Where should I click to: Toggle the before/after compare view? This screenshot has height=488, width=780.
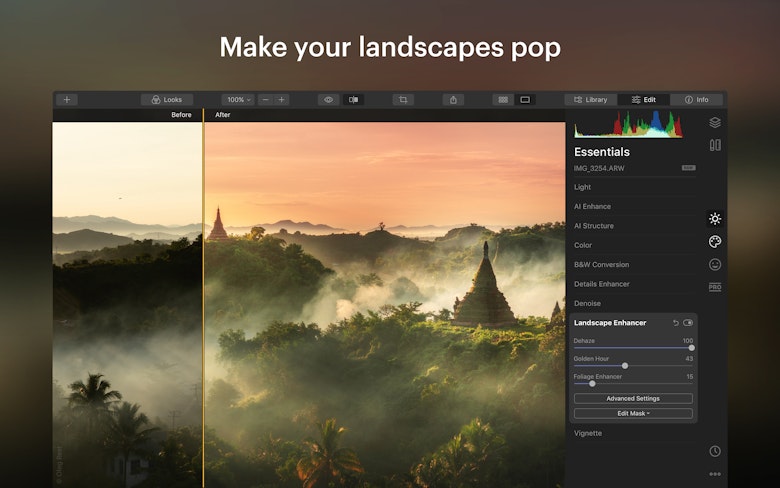[353, 99]
